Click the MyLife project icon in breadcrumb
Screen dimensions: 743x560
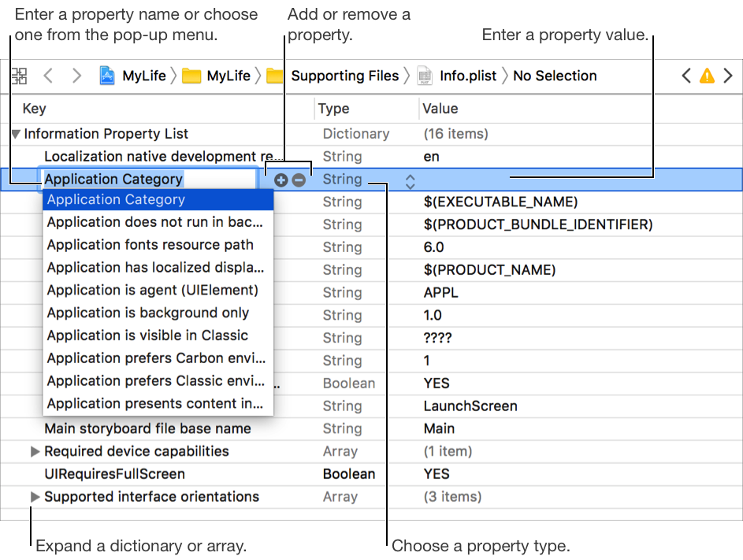point(108,76)
